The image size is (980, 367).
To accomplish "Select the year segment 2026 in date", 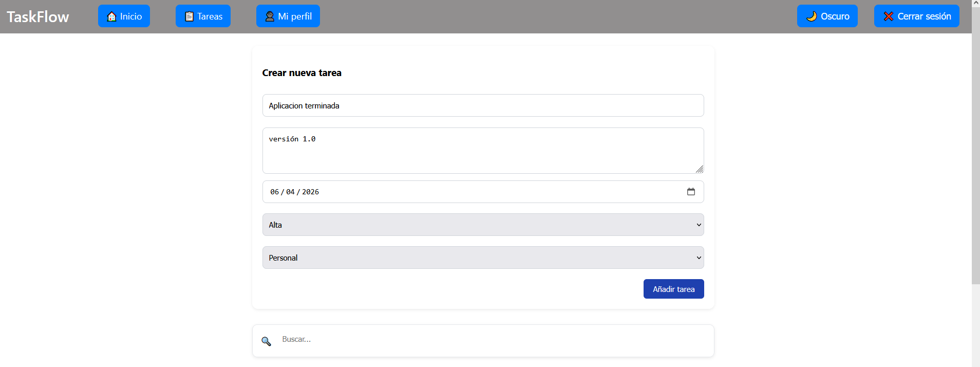I will coord(310,192).
